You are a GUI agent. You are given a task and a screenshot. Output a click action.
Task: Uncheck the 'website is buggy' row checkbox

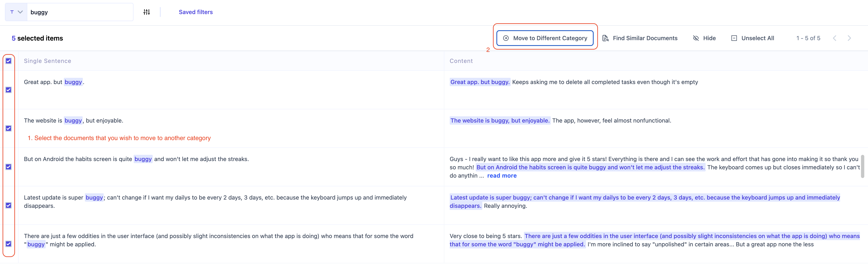(x=8, y=128)
